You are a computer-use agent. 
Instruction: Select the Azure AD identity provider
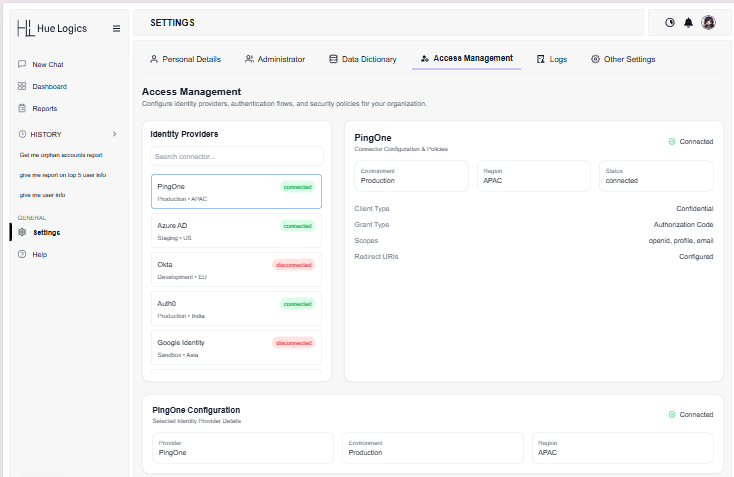(x=236, y=231)
